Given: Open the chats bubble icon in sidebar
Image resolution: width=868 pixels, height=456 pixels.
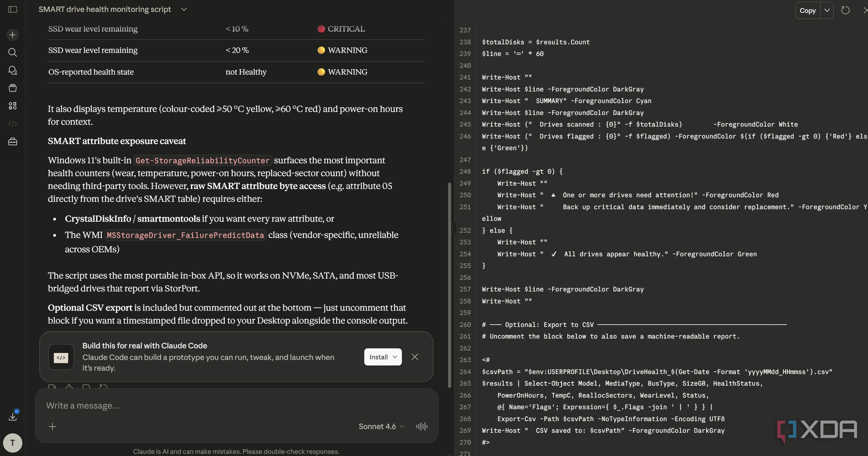Looking at the screenshot, I should coord(13,70).
